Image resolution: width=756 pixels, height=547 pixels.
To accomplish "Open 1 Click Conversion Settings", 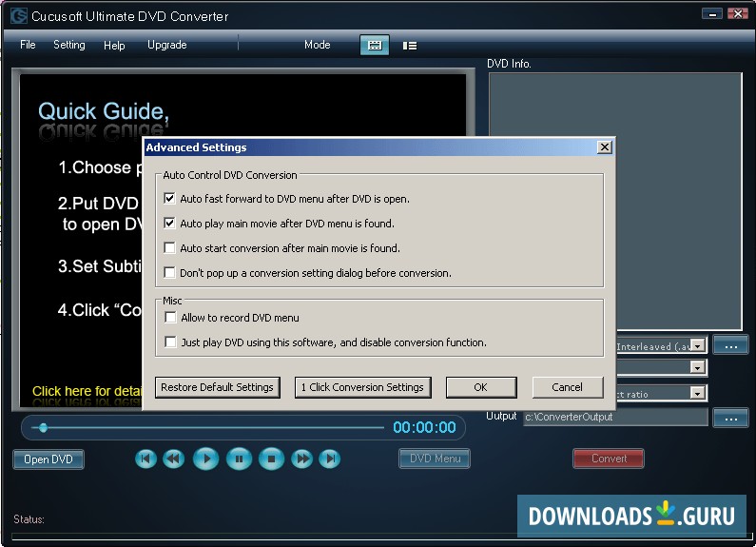I will tap(362, 387).
